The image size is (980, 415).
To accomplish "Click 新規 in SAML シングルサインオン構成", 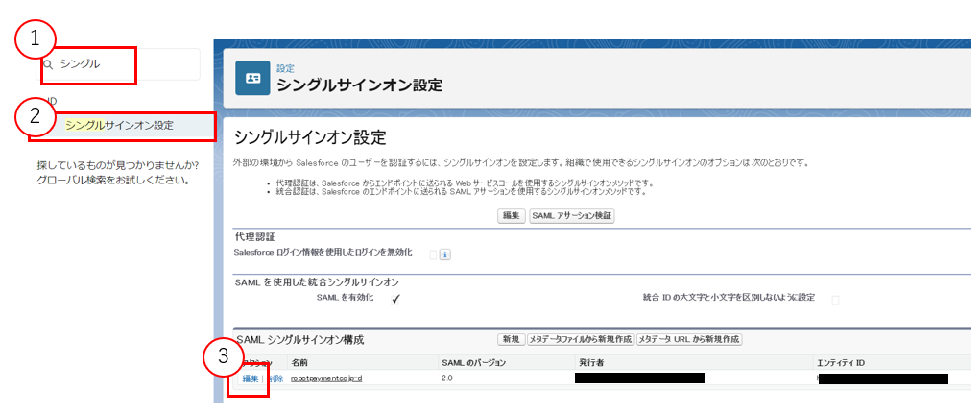I will point(510,340).
